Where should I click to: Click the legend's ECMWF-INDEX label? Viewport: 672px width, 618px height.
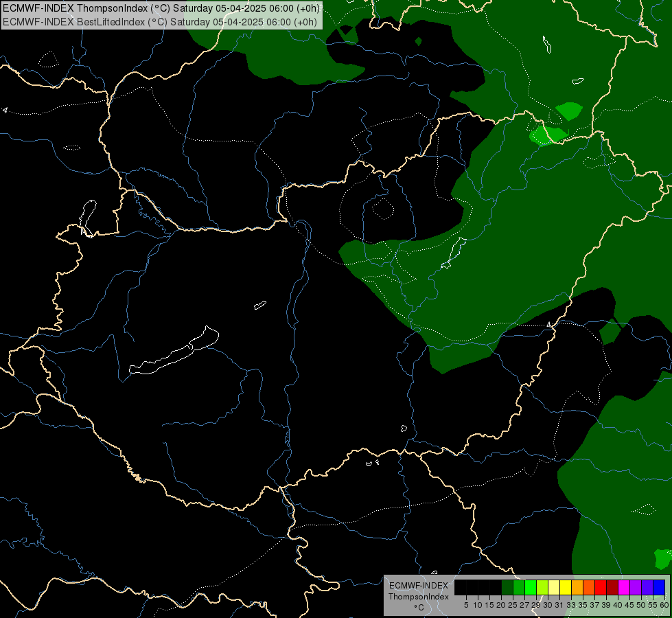pos(418,586)
